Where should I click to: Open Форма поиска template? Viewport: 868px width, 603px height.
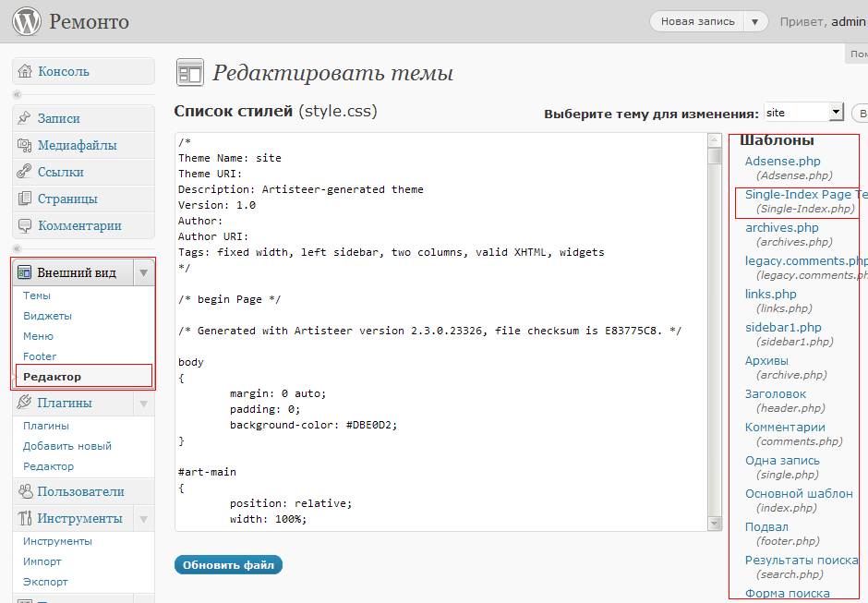tap(787, 593)
